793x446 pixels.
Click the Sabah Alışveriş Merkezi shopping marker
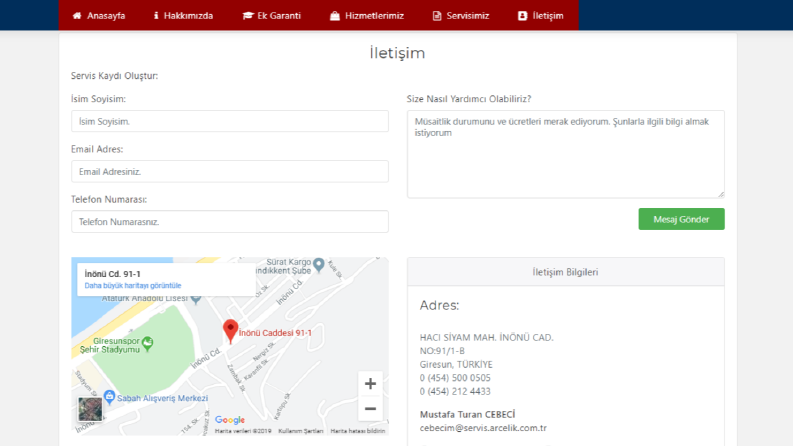(x=109, y=397)
